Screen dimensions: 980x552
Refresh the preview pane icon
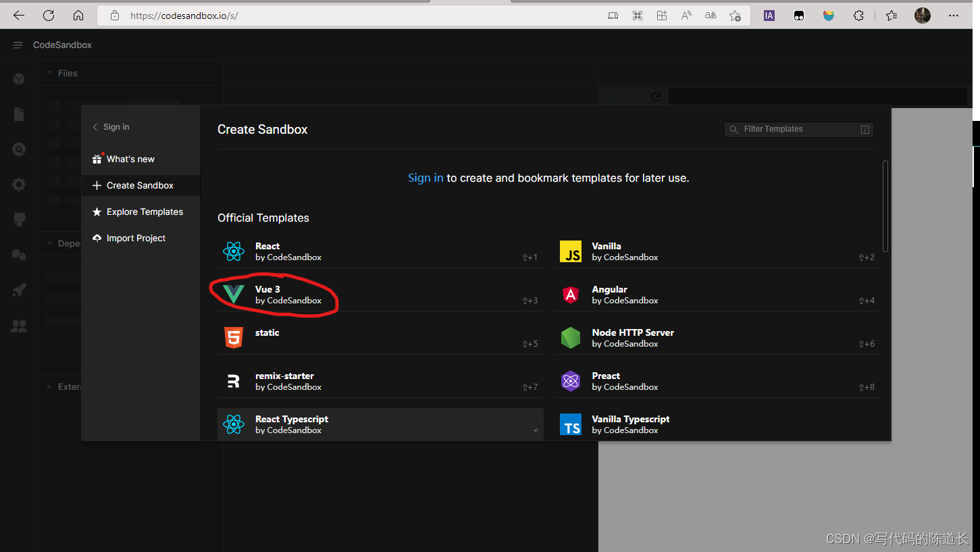[655, 97]
